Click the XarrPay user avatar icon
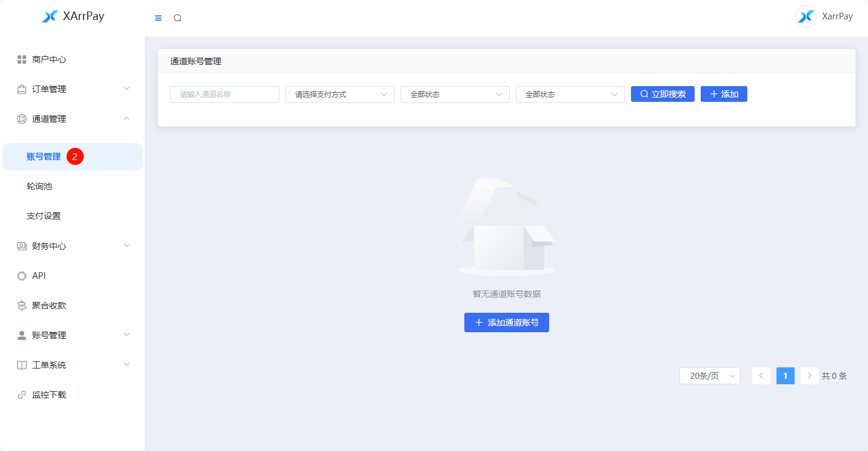 806,16
